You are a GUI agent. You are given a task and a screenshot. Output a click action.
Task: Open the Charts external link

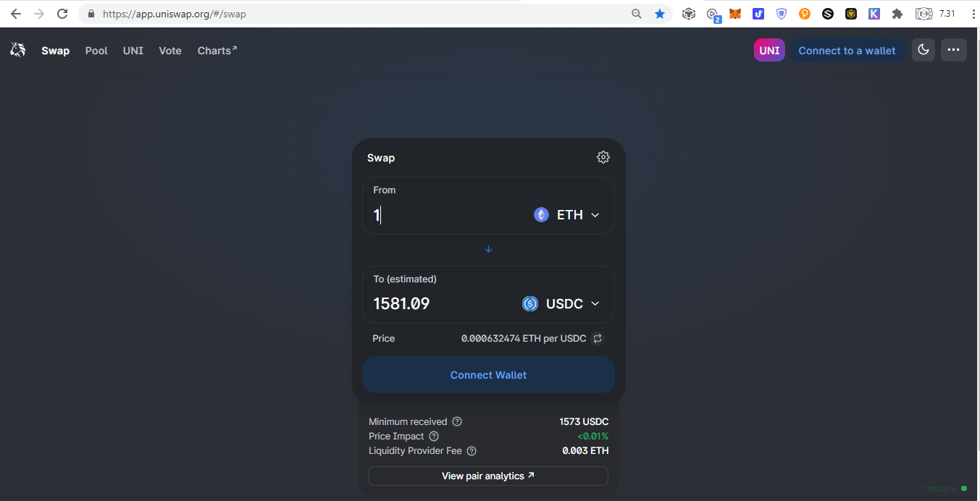[217, 51]
